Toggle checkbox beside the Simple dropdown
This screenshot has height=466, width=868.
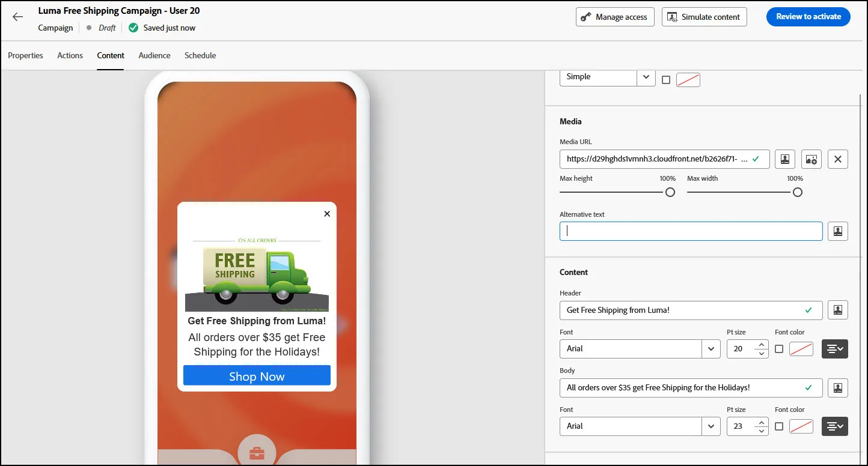666,80
